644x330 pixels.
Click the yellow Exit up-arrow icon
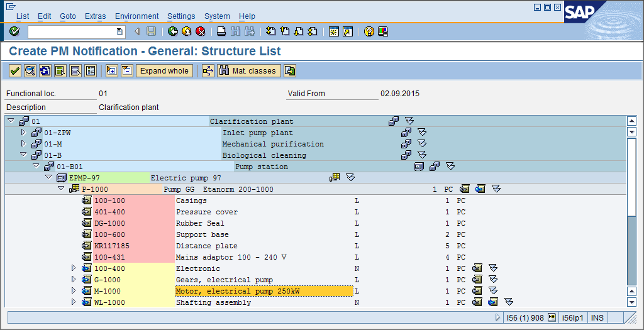tap(186, 31)
